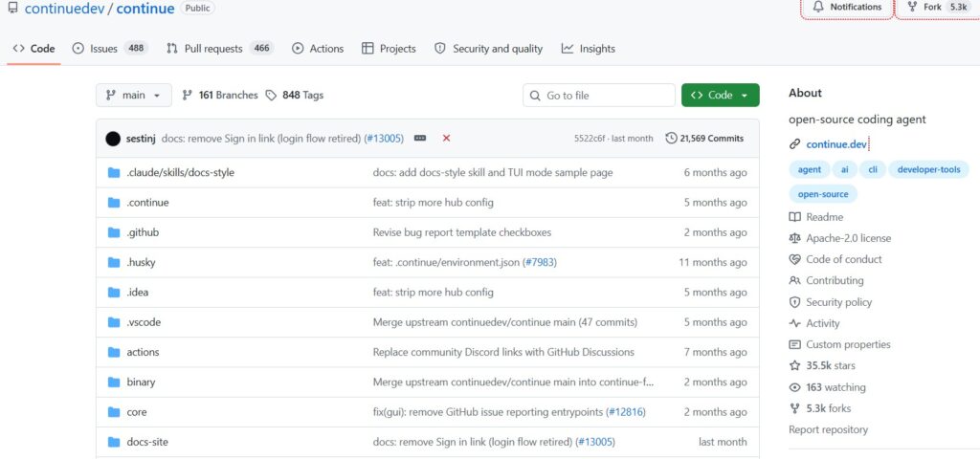Open the Issues tab

tap(109, 49)
